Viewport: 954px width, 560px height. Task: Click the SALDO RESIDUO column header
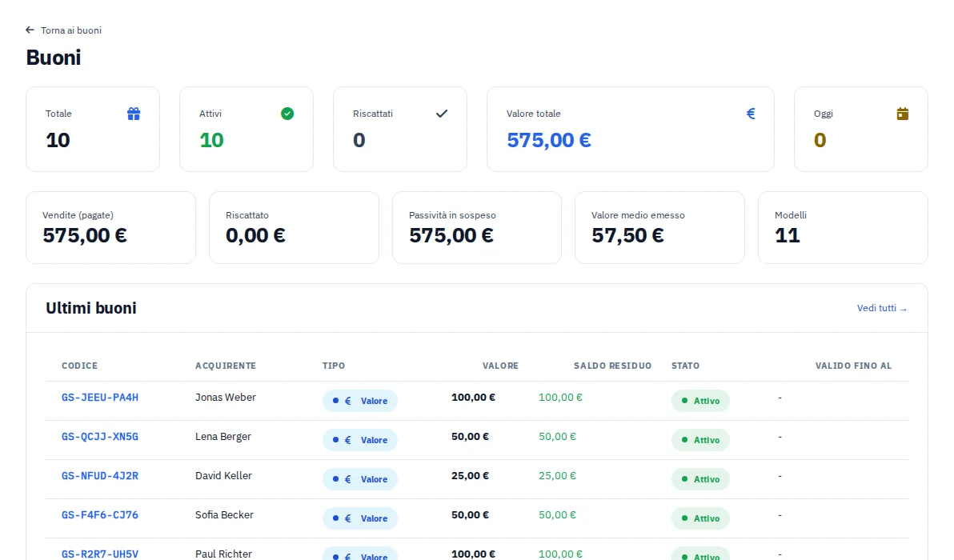[x=613, y=366]
